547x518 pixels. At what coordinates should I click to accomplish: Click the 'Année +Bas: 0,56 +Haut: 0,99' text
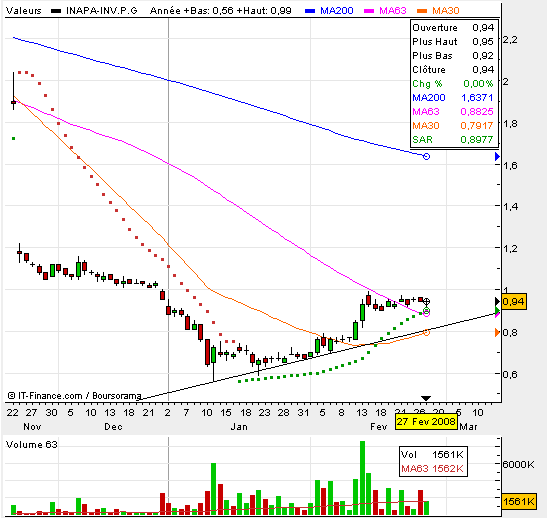pyautogui.click(x=220, y=11)
